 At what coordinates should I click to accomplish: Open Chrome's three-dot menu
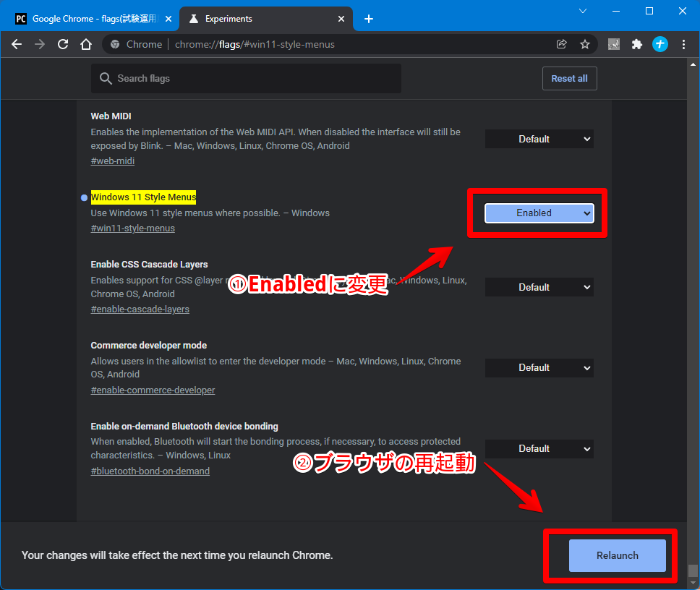683,44
